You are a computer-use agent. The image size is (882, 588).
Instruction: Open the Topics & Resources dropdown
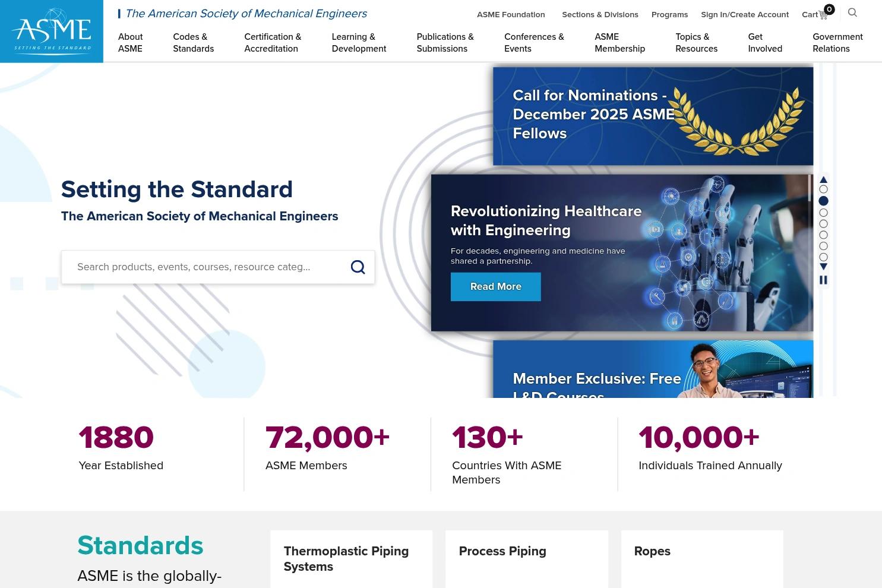coord(696,43)
